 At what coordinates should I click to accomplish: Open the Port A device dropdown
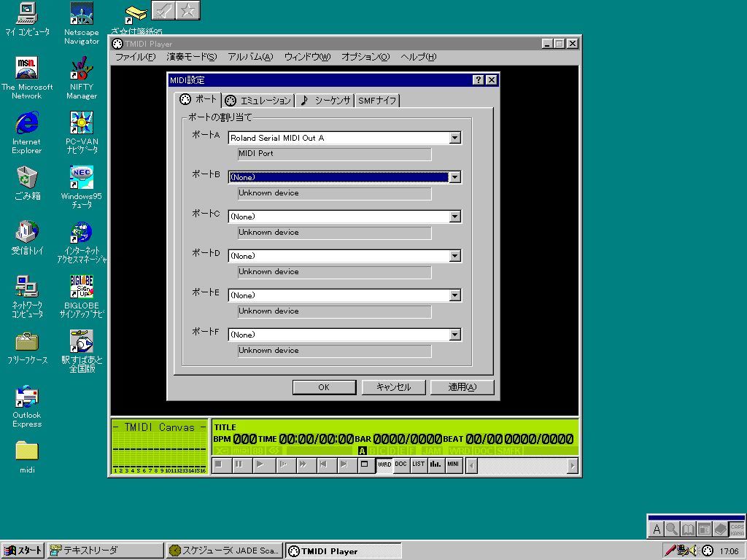tap(455, 138)
